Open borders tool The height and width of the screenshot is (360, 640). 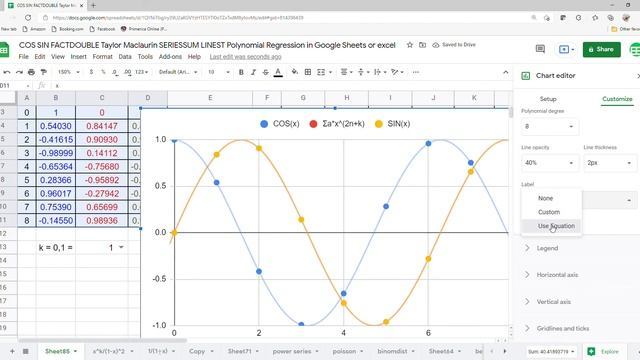pos(308,72)
